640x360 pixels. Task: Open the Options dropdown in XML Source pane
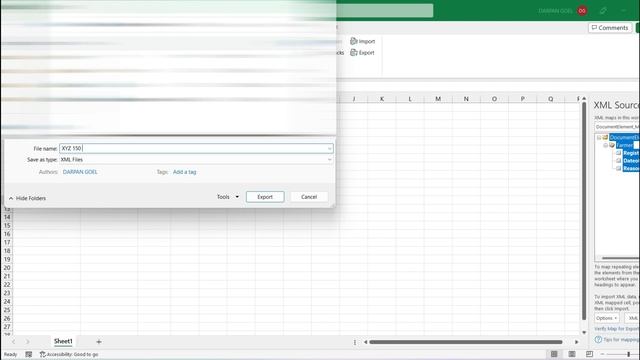tap(607, 318)
